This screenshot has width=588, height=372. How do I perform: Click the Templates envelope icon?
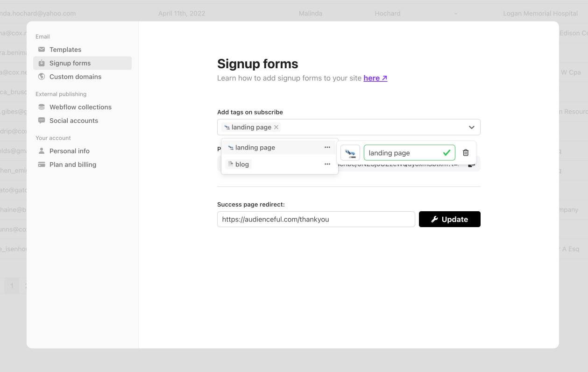42,50
